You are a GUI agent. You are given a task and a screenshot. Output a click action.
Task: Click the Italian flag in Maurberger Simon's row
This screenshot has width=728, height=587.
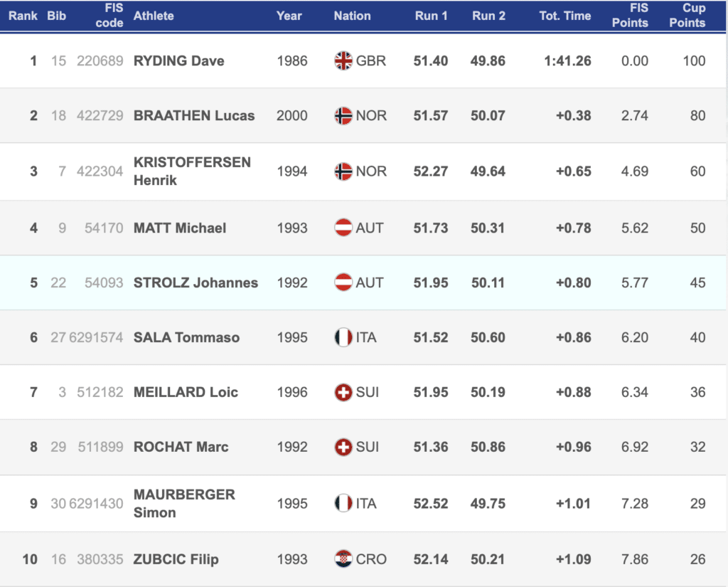click(343, 503)
